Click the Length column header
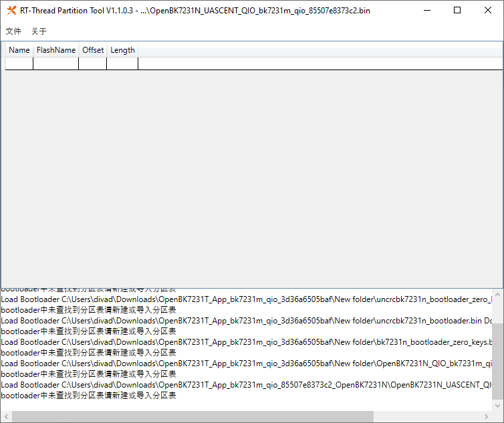Screen dimensions: 504x423 click(x=122, y=50)
